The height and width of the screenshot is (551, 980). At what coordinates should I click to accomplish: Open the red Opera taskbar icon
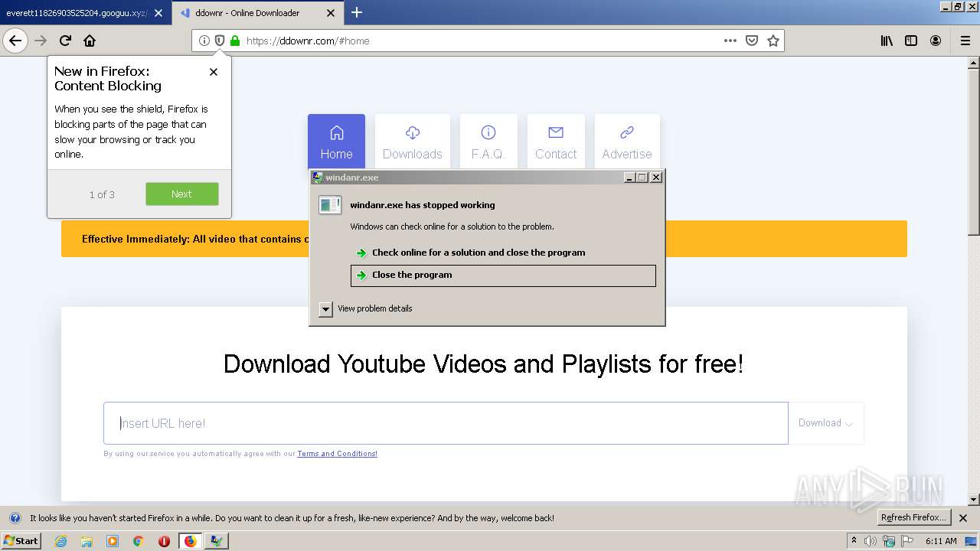click(164, 541)
